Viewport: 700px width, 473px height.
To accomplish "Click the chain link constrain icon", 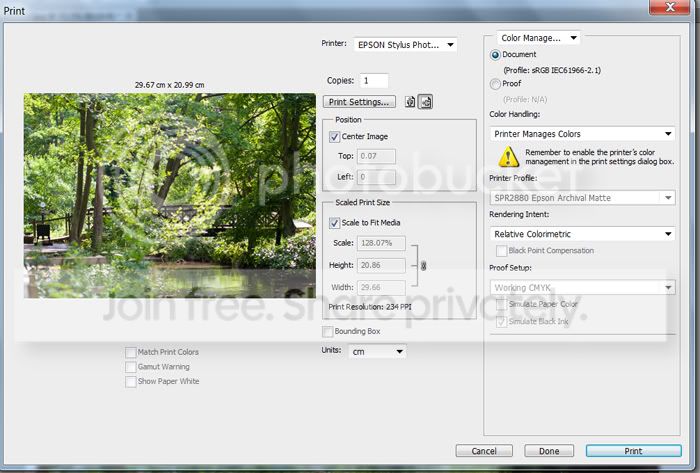I will click(x=423, y=265).
